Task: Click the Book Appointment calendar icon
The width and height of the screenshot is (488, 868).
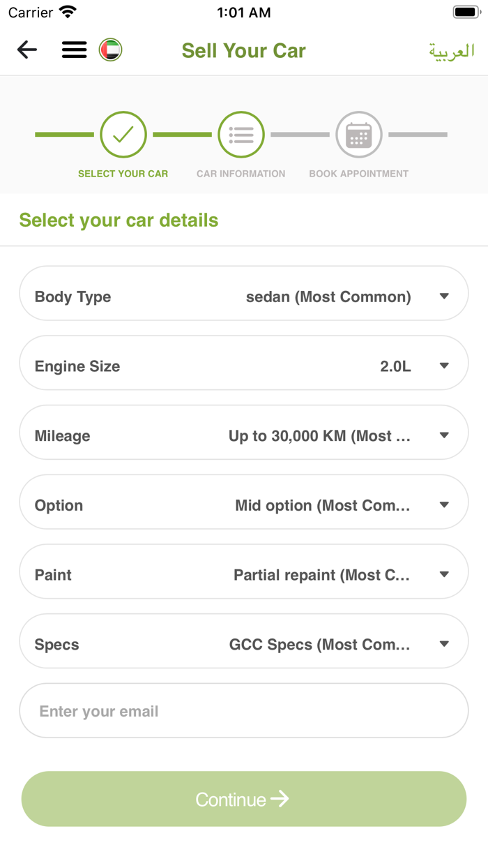Action: [x=358, y=134]
